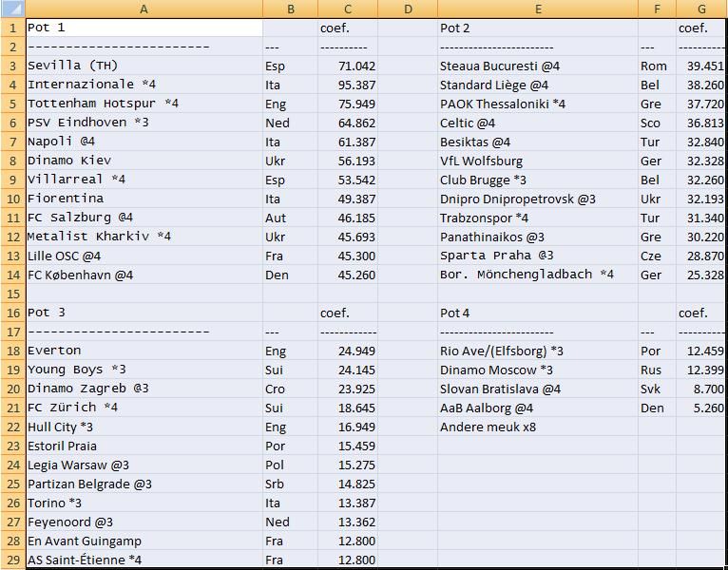
Task: Click cell 'Besiktas @4'
Action: pos(538,142)
